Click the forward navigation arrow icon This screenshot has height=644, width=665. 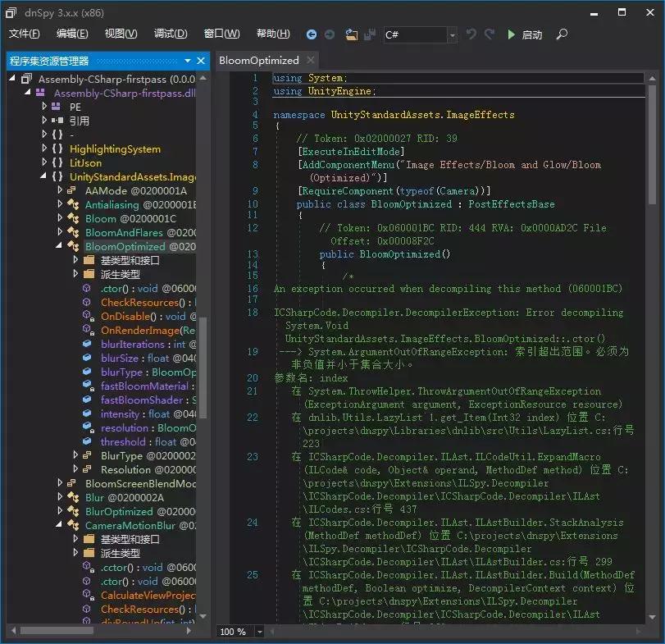point(330,34)
